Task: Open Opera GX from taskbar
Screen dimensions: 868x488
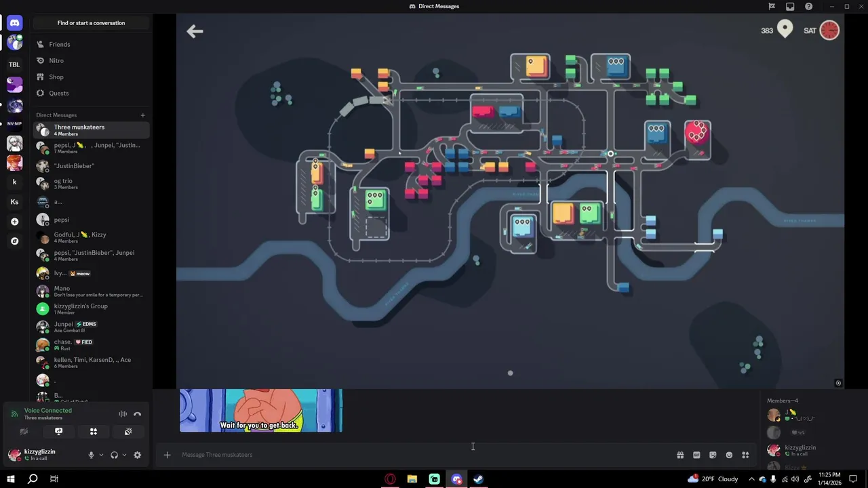Action: click(x=390, y=479)
